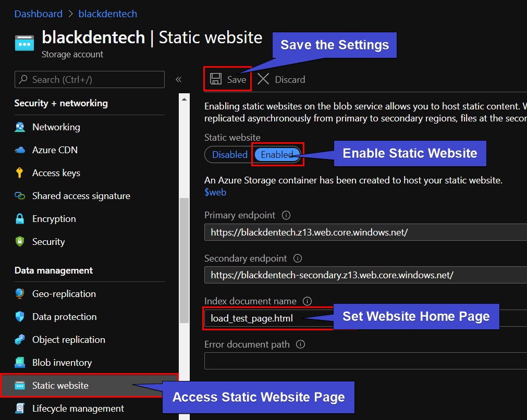Click the sidebar vertical scrollbar thumb

[x=184, y=261]
